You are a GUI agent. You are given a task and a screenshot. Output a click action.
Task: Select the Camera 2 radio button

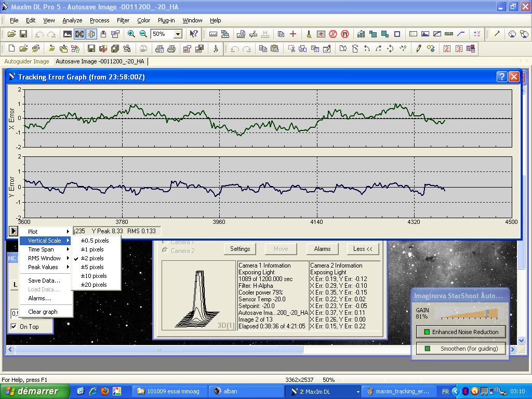click(x=165, y=251)
